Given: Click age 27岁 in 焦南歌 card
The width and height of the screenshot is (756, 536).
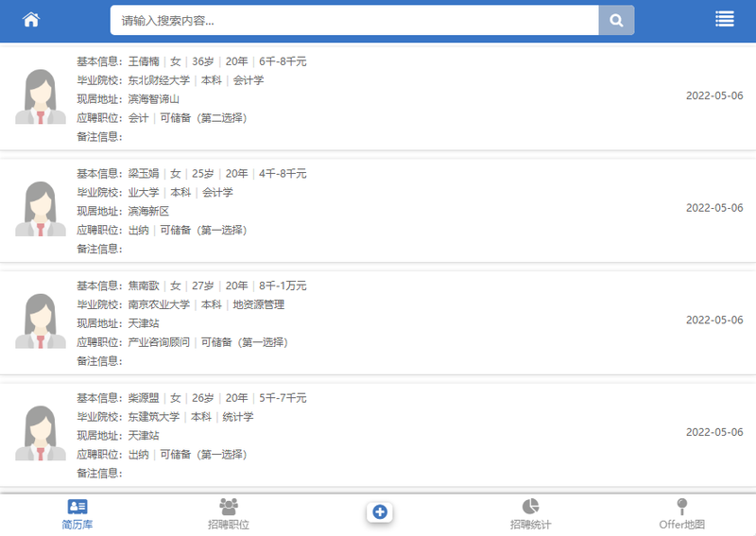Looking at the screenshot, I should 202,285.
